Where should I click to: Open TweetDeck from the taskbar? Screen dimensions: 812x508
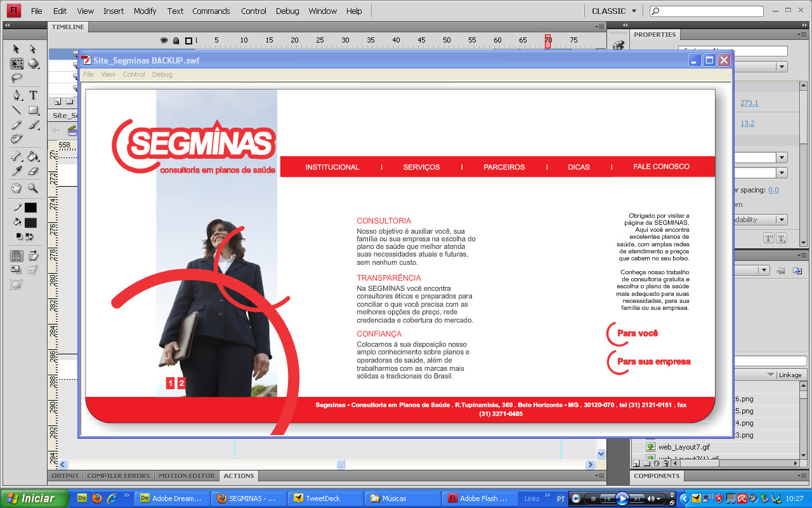(326, 498)
